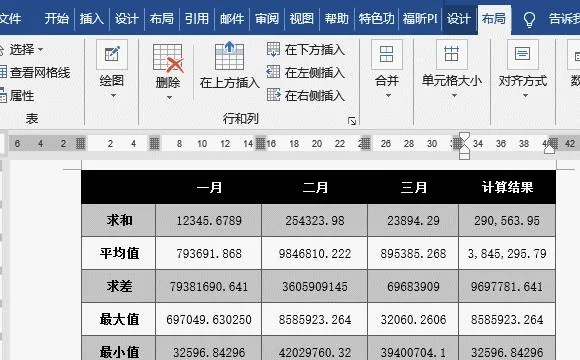Click the 最小值 row label
The image size is (580, 360).
[x=119, y=351]
